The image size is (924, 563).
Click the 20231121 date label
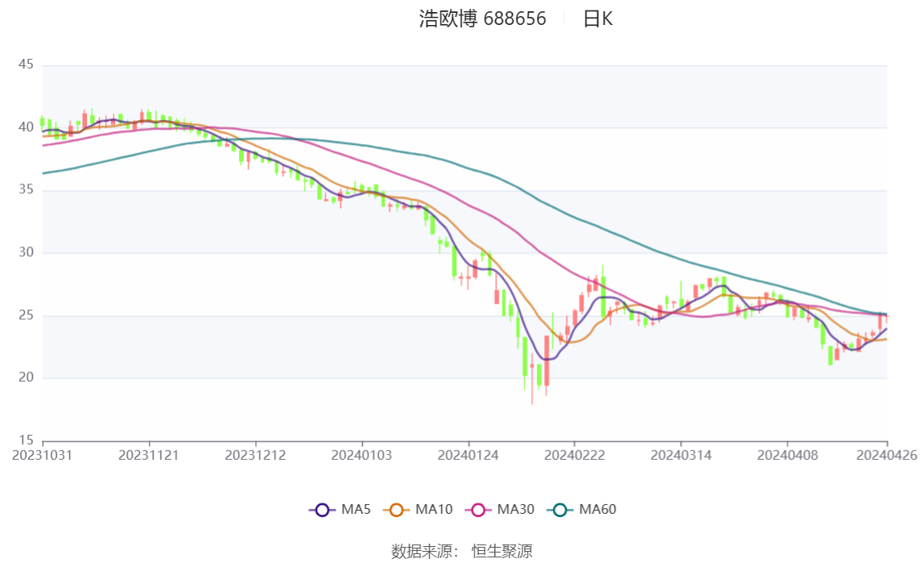coord(148,456)
